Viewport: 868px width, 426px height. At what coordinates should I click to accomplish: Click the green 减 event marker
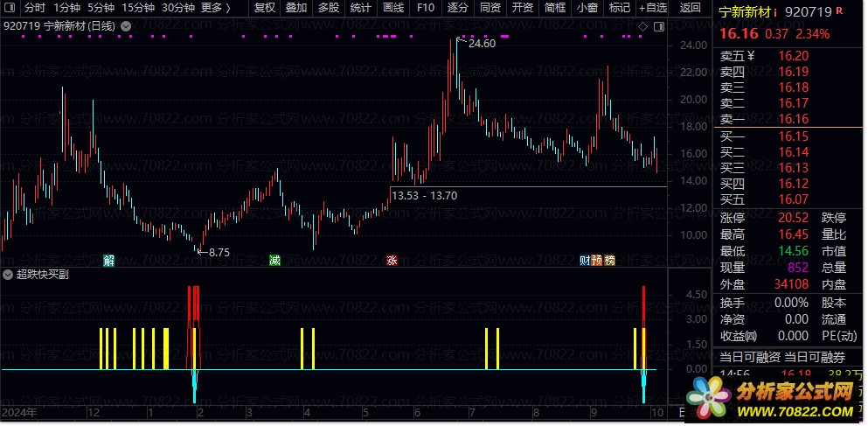[x=274, y=260]
